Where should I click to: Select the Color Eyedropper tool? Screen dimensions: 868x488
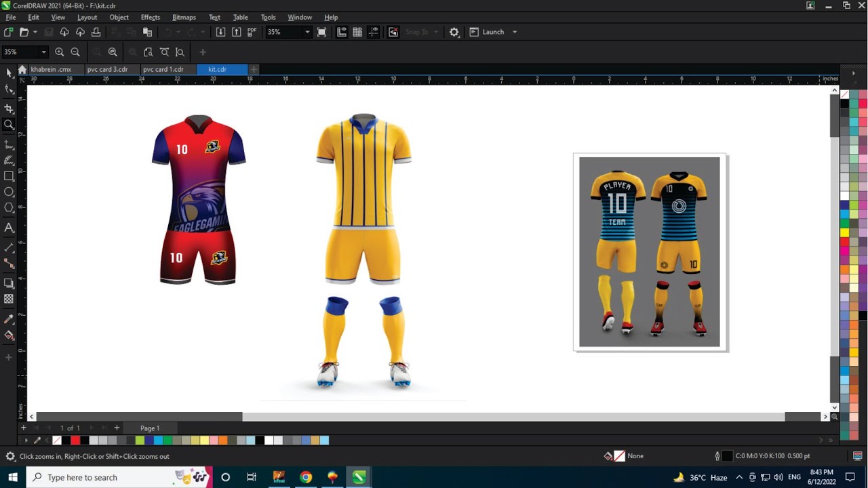[9, 319]
